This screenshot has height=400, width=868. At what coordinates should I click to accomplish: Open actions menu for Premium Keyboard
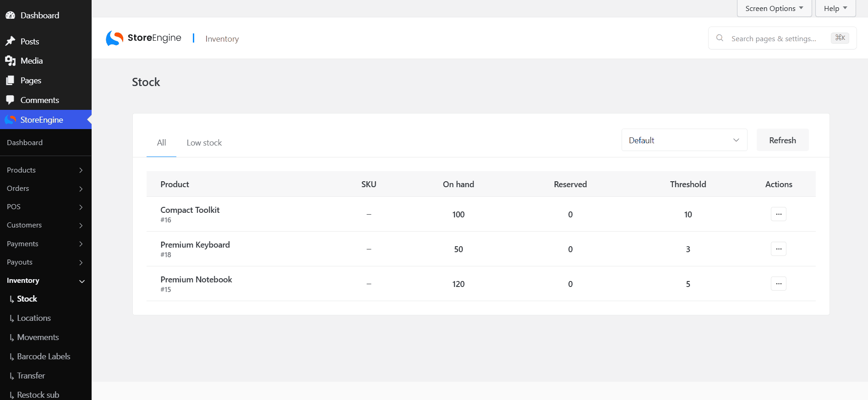point(779,249)
